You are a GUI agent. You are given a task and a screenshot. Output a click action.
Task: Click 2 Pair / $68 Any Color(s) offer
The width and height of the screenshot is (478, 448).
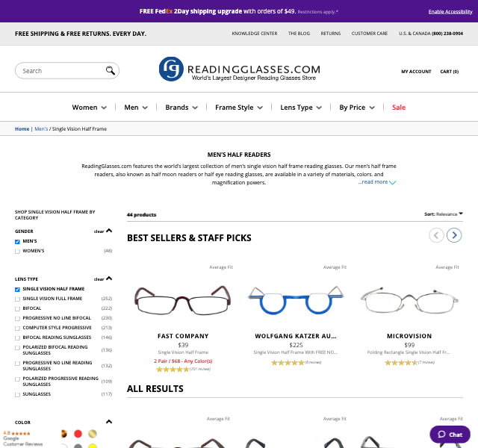(183, 361)
